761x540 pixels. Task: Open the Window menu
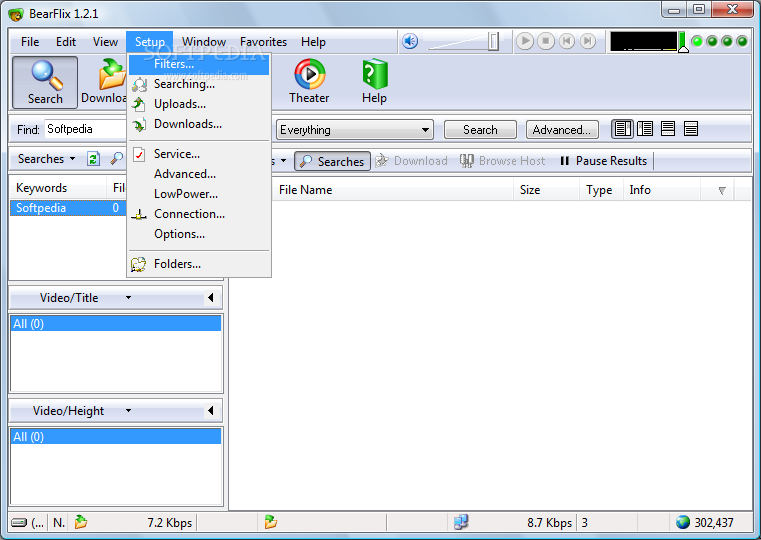pyautogui.click(x=204, y=42)
